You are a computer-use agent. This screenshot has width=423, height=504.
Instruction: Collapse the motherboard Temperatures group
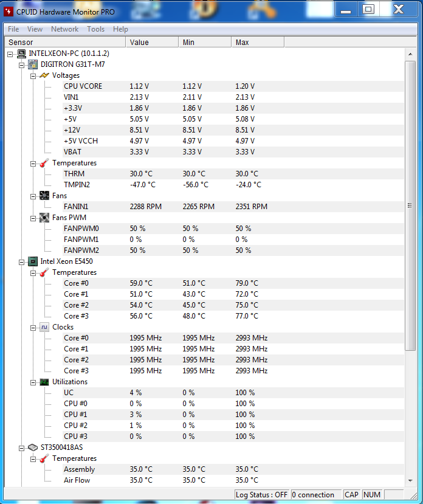pyautogui.click(x=33, y=164)
